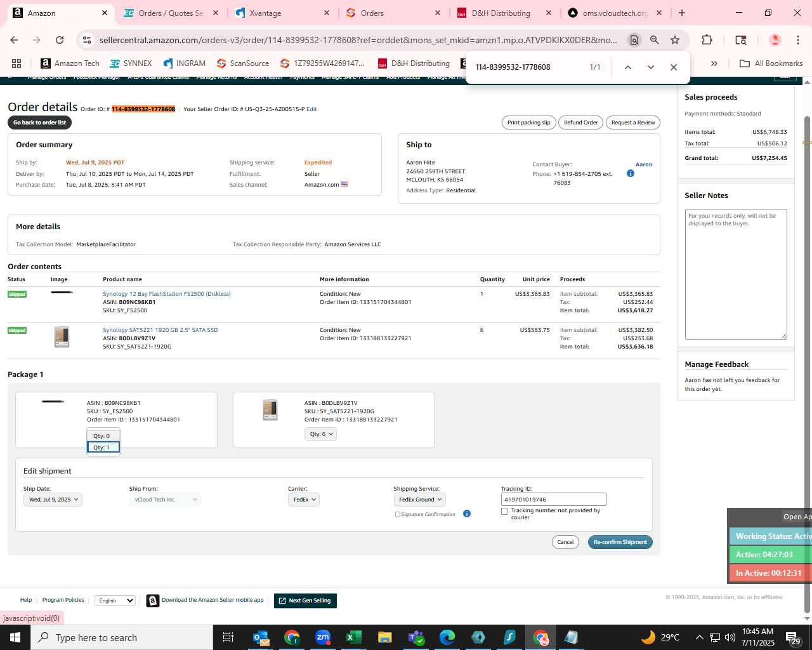Open Chrome extensions puzzle icon

[707, 40]
